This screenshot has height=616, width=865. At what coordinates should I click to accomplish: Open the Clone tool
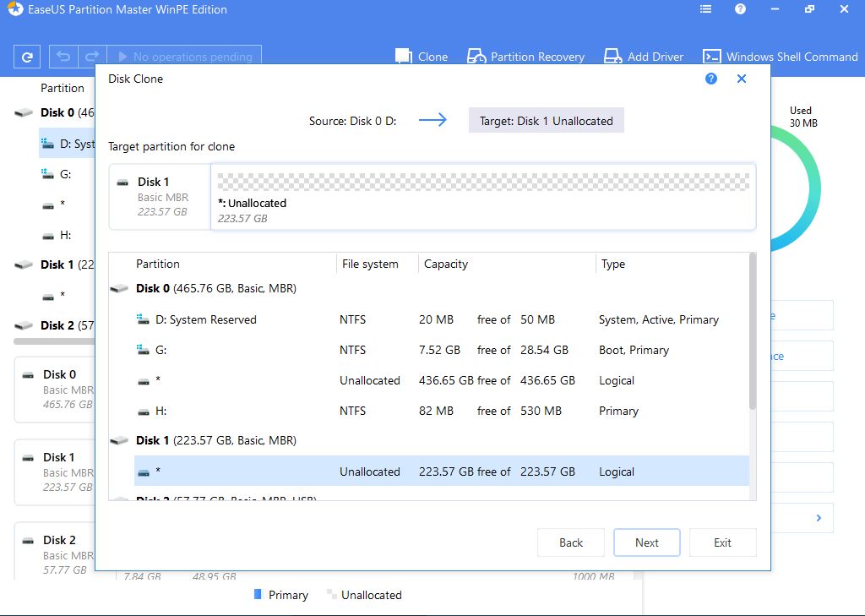point(422,57)
